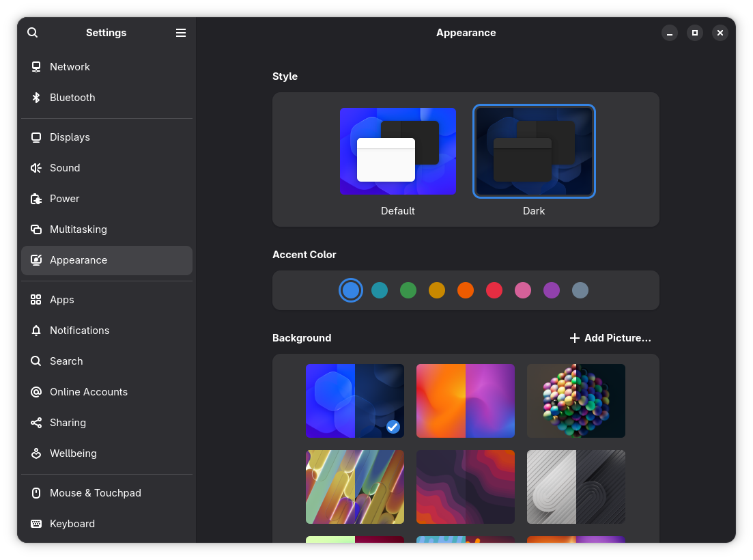Choose the teal accent color
Image resolution: width=753 pixels, height=560 pixels.
[380, 290]
